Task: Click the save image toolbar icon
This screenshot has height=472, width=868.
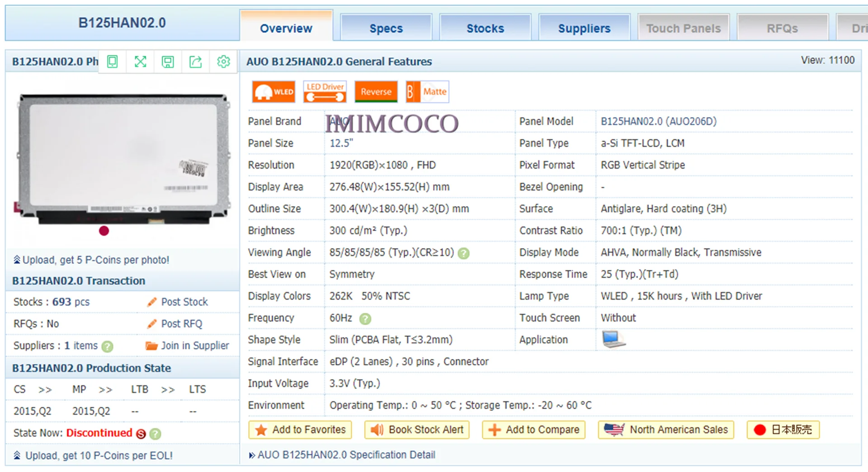Action: [168, 61]
